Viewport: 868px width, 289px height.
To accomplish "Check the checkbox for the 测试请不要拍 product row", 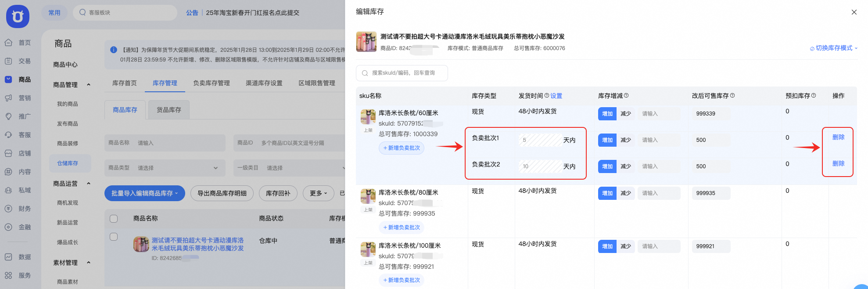I will coord(114,237).
